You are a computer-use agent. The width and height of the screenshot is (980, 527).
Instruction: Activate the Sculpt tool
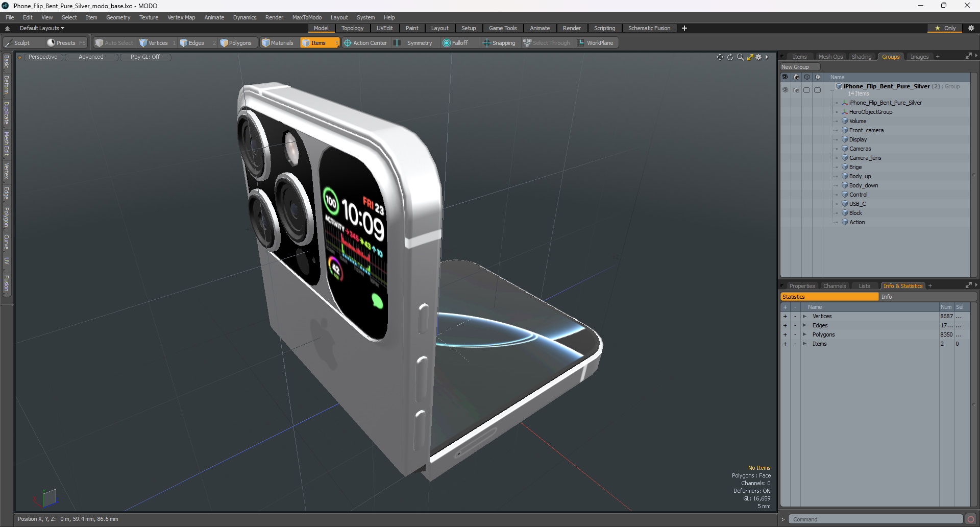coord(17,43)
